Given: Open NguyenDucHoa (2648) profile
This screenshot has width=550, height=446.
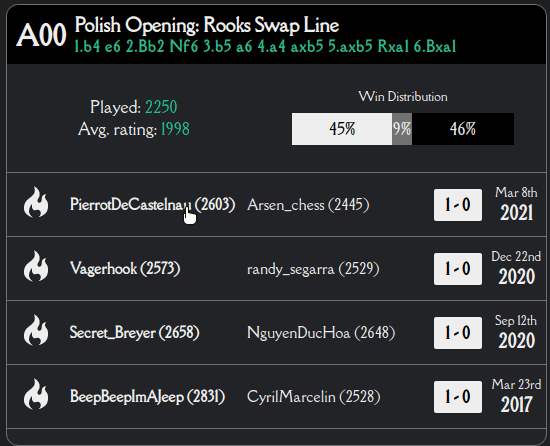Looking at the screenshot, I should click(321, 333).
